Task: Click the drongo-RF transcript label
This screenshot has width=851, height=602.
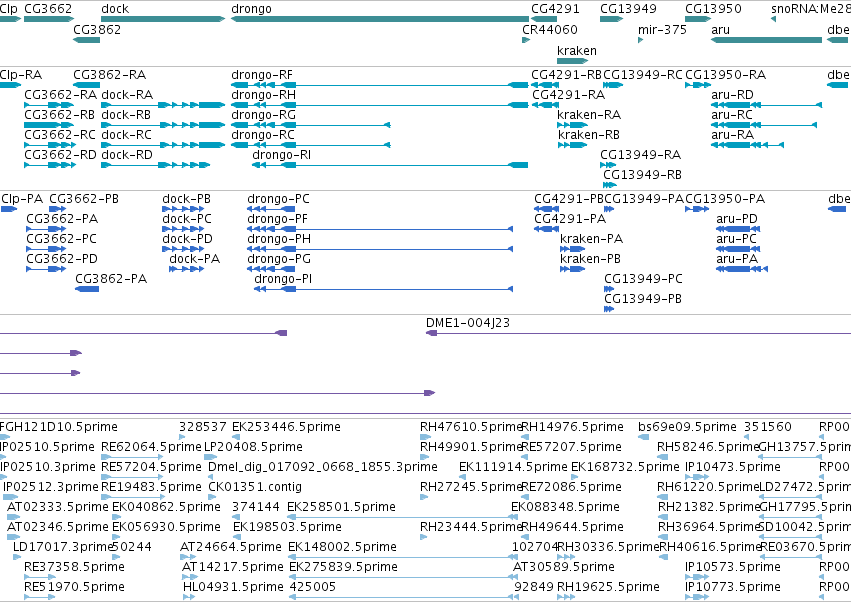Action: (x=262, y=74)
